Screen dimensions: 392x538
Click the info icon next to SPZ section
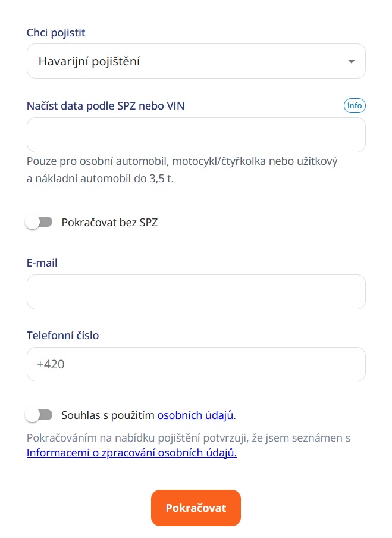pos(355,105)
